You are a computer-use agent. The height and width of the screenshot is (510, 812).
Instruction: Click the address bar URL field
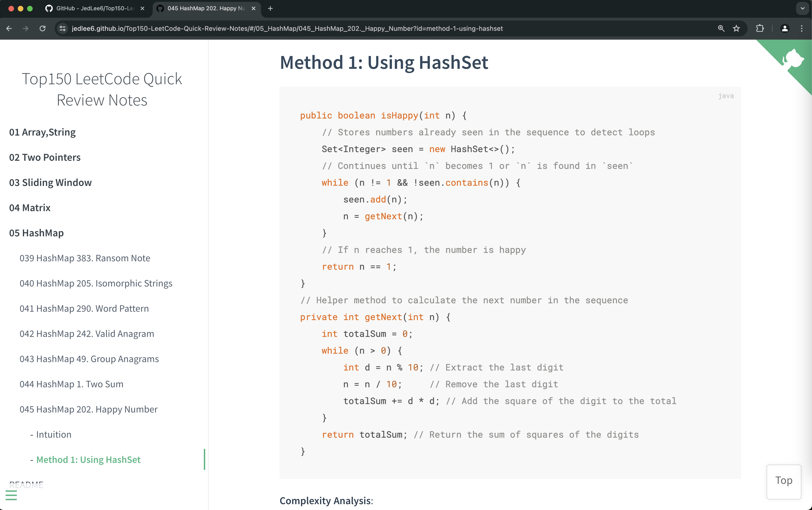point(287,29)
